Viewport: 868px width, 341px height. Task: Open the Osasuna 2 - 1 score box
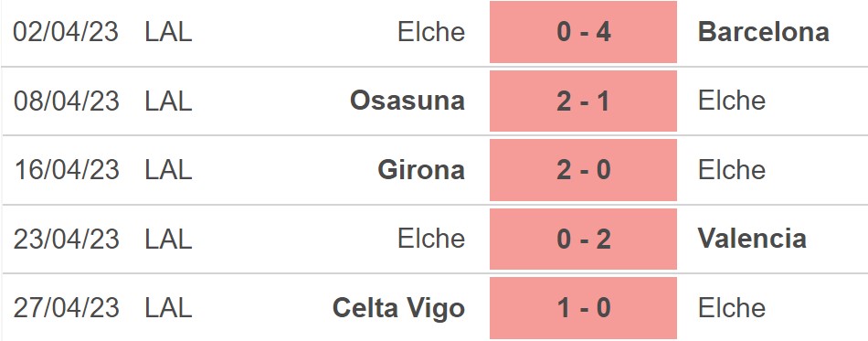583,101
